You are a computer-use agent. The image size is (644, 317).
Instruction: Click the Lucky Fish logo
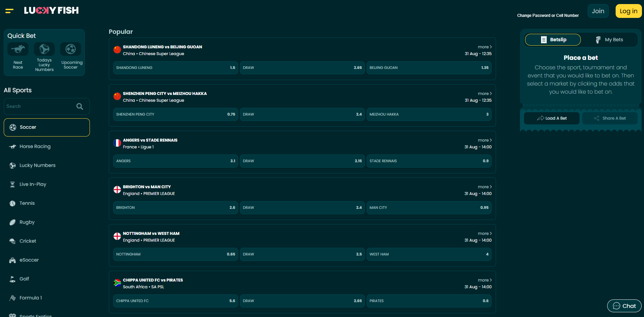(x=51, y=10)
